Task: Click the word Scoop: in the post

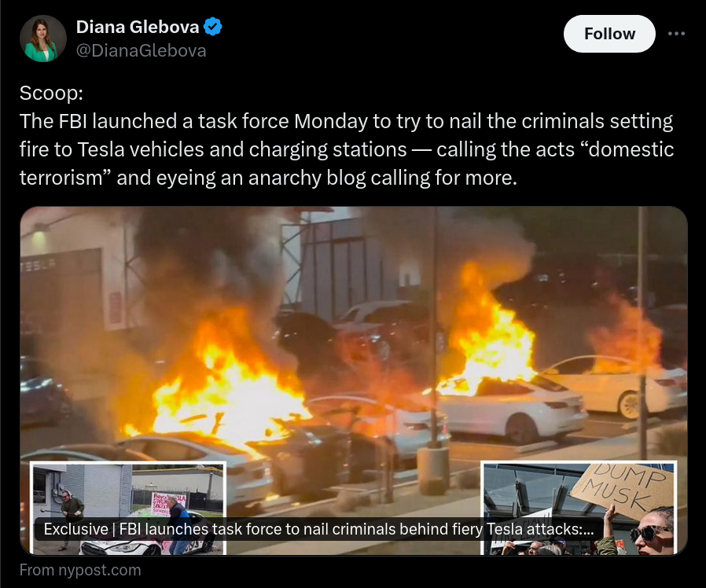Action: coord(51,94)
